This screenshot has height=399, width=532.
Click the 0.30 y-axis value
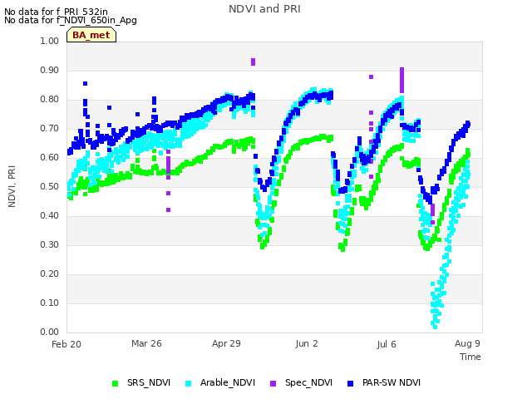click(50, 245)
